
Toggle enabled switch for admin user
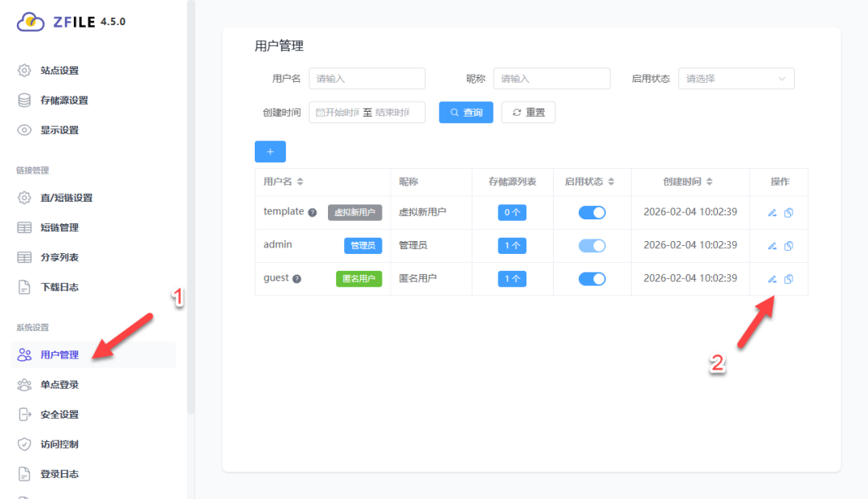coord(592,246)
